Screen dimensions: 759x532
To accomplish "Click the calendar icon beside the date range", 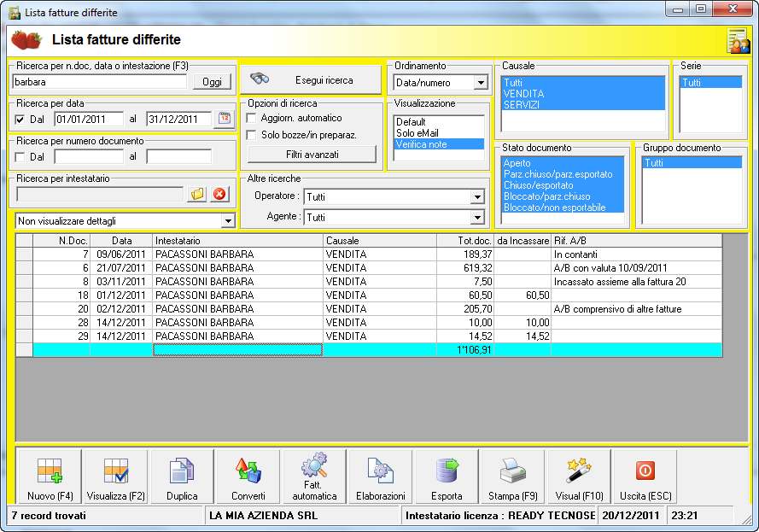I will (x=225, y=119).
